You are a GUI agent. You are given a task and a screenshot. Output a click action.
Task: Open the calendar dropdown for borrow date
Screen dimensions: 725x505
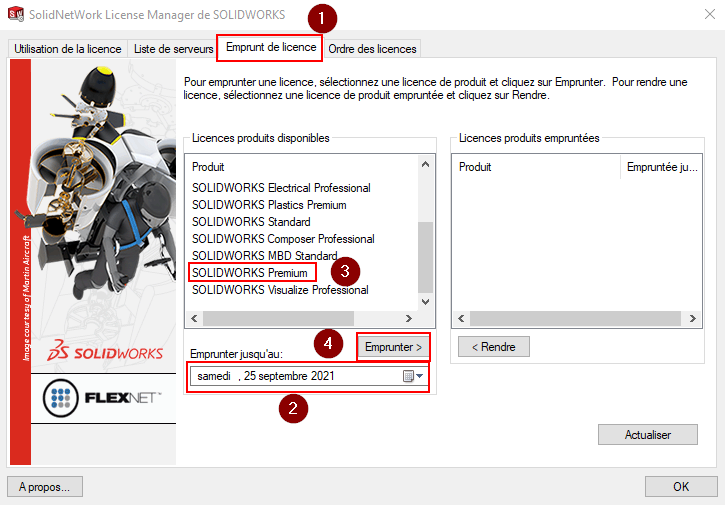pyautogui.click(x=413, y=376)
